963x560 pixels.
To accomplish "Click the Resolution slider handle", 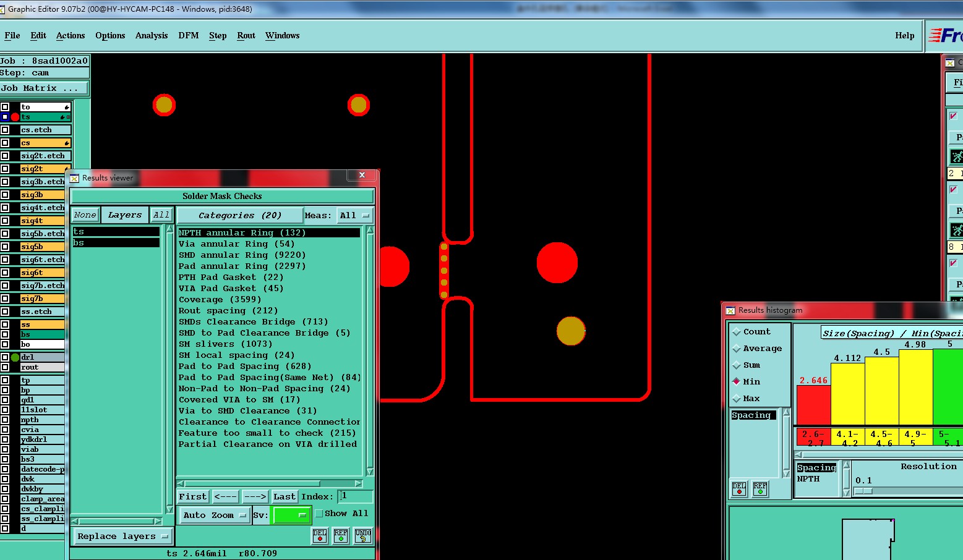I will coord(863,491).
